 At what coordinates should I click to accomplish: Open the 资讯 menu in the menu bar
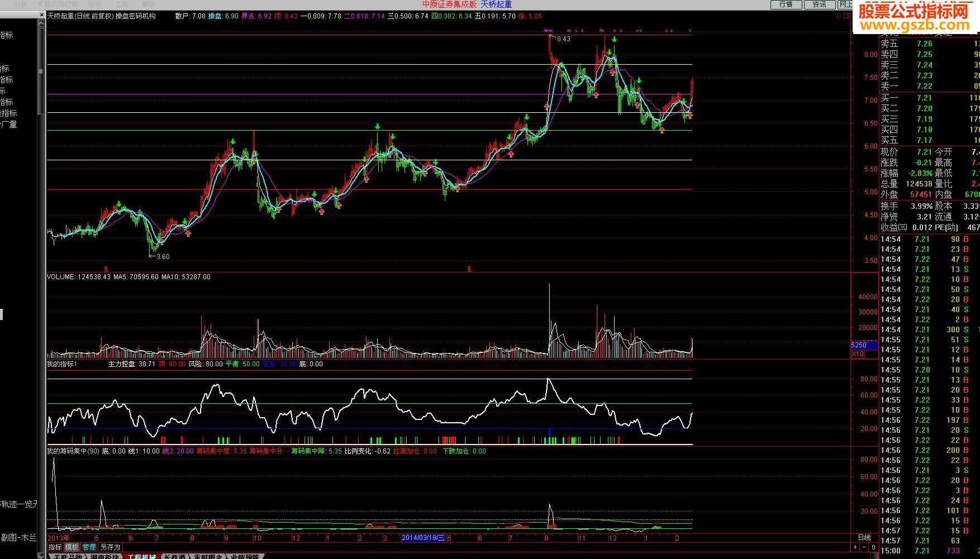click(94, 4)
